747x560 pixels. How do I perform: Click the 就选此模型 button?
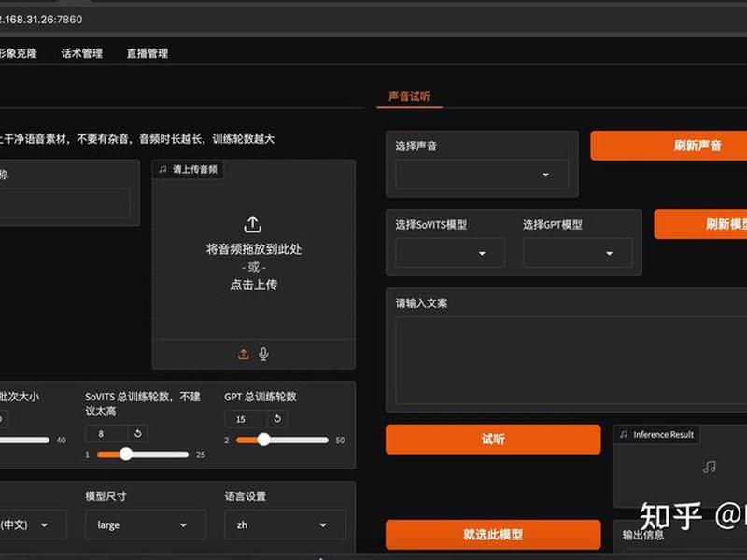(x=493, y=534)
